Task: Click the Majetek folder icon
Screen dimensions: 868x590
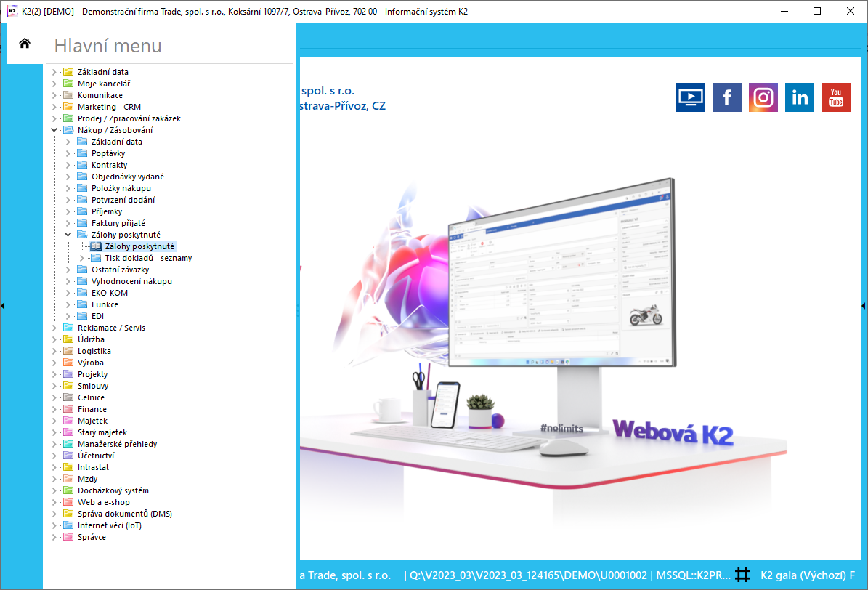Action: point(69,421)
